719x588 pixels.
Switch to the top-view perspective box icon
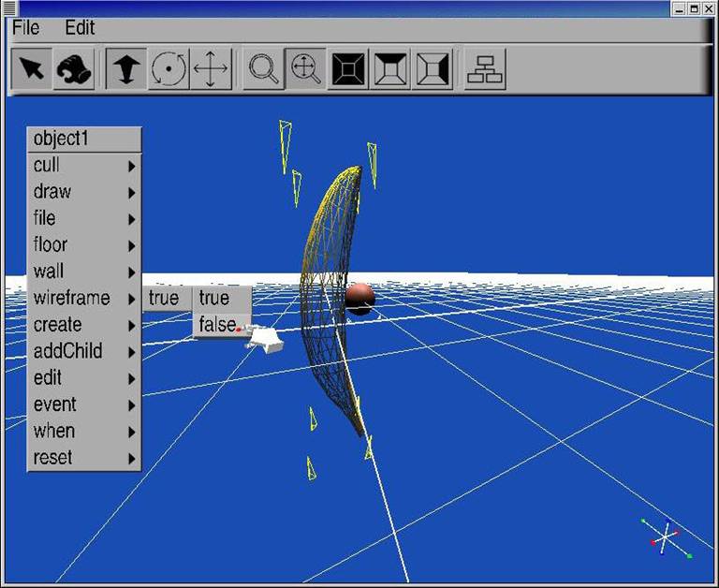(x=389, y=68)
